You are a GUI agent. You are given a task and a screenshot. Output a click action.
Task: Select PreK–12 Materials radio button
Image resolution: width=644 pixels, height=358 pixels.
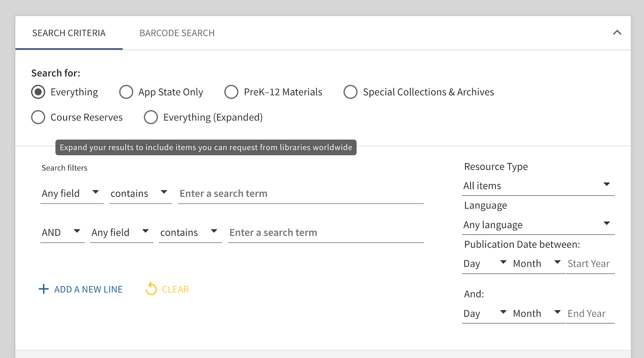[231, 92]
